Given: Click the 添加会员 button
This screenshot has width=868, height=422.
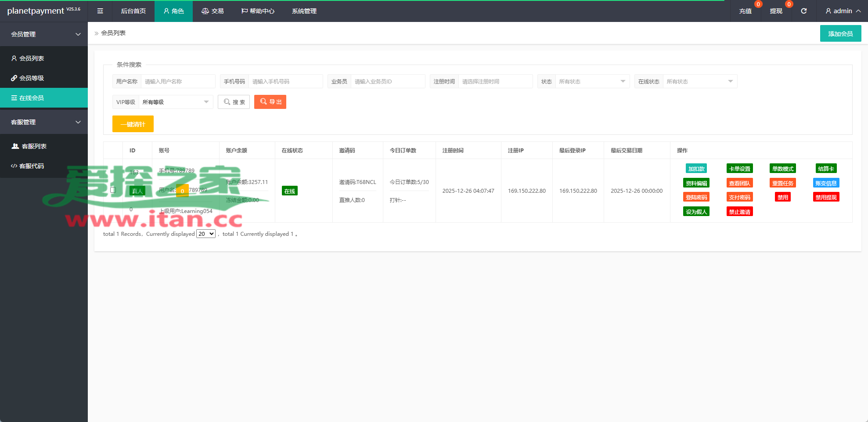Looking at the screenshot, I should coord(840,34).
